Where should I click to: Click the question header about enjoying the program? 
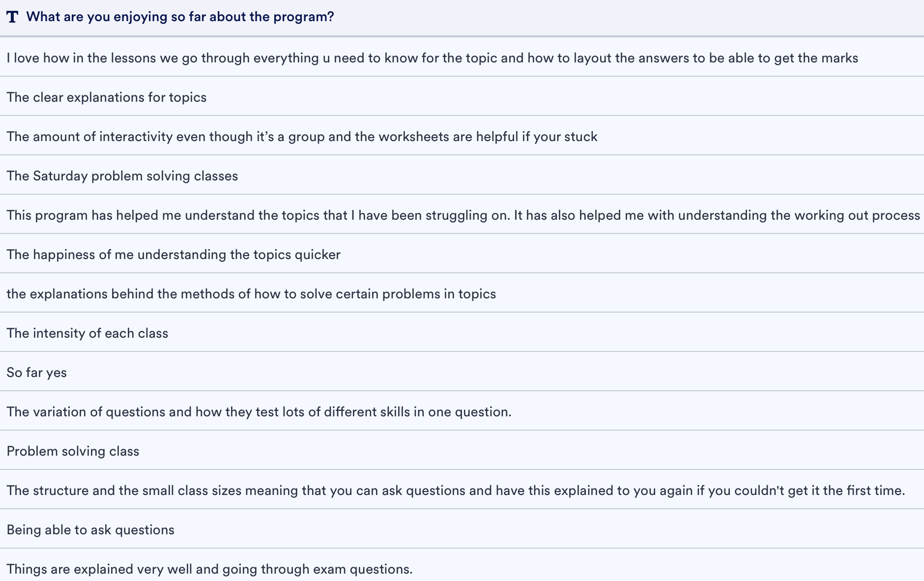click(180, 17)
